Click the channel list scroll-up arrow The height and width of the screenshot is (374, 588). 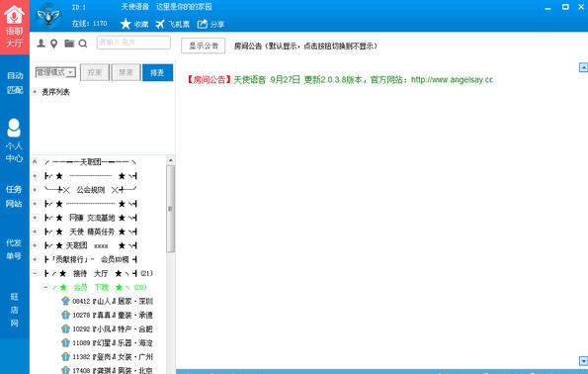point(171,160)
